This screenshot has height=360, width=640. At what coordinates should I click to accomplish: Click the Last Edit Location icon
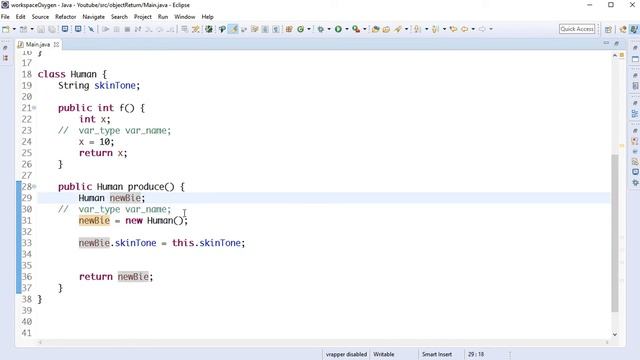pos(453,29)
